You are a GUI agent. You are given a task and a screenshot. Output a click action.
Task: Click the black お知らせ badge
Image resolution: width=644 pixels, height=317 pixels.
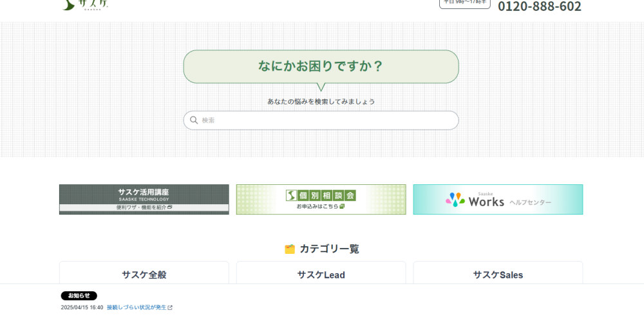click(x=79, y=296)
